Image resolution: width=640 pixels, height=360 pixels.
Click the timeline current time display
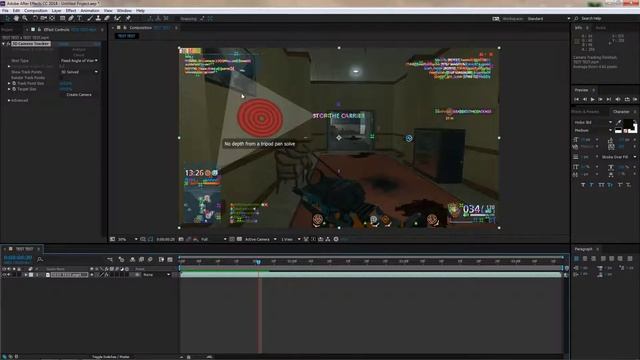(18, 258)
